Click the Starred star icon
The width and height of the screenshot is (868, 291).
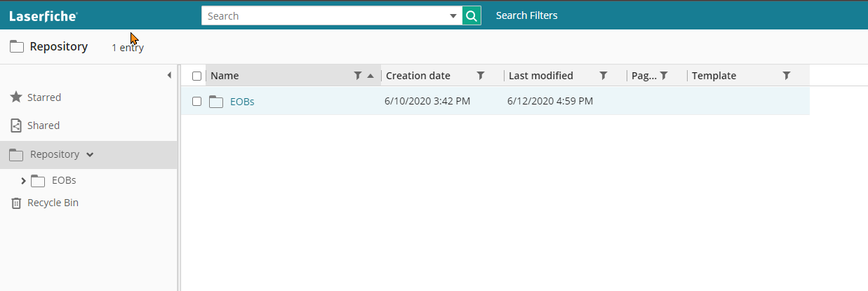(15, 97)
